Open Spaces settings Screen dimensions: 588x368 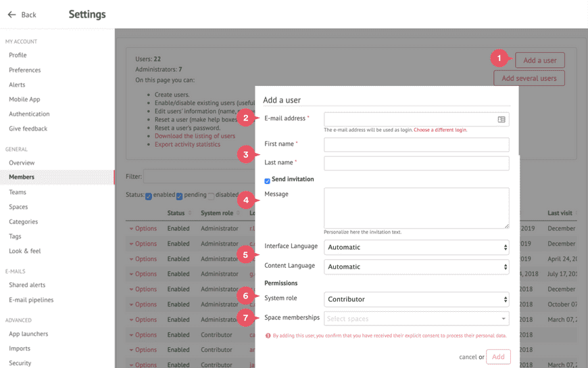[18, 207]
